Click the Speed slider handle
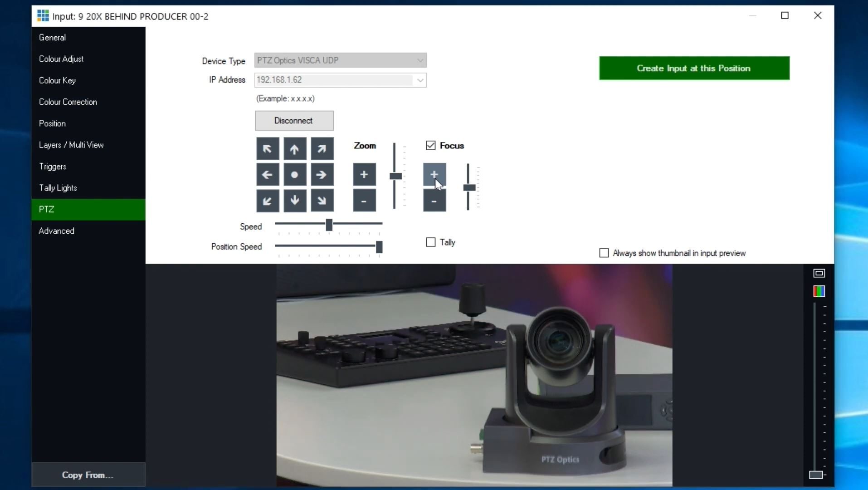868x490 pixels. (x=329, y=225)
